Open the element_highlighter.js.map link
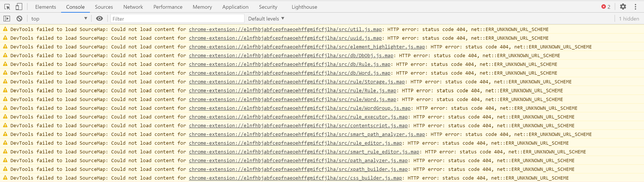The width and height of the screenshot is (644, 182). click(307, 47)
